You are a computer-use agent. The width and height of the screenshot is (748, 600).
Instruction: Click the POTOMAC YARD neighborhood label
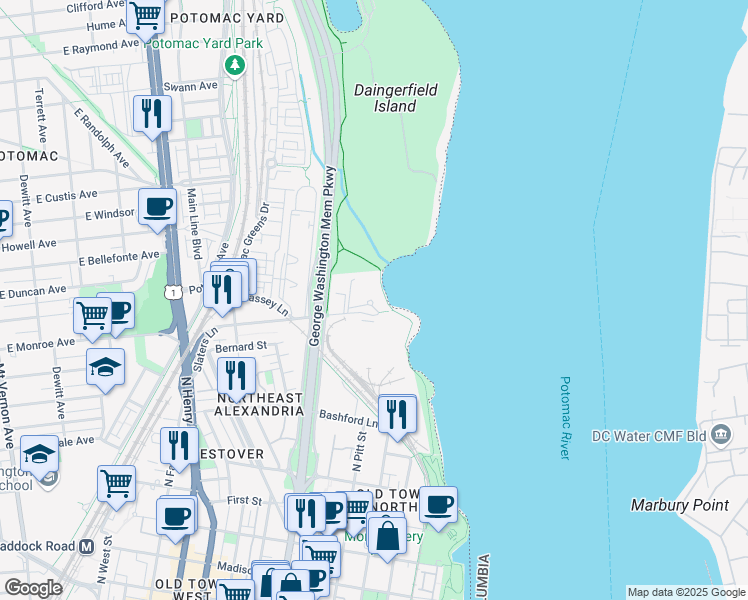pyautogui.click(x=227, y=18)
